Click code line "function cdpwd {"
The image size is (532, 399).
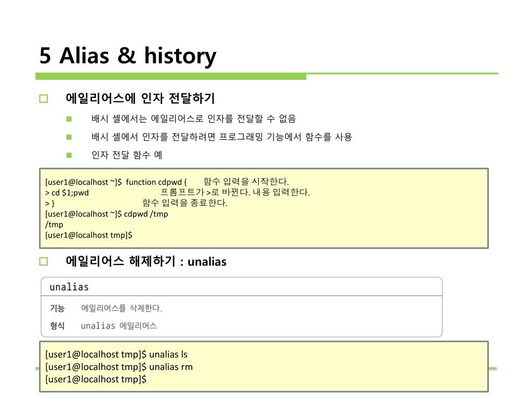point(156,182)
